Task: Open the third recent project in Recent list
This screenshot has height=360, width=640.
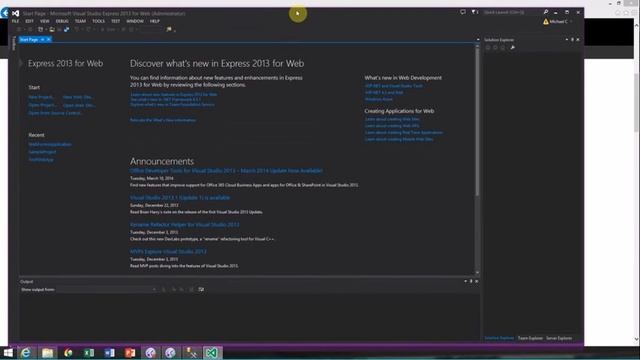Action: pyautogui.click(x=41, y=160)
